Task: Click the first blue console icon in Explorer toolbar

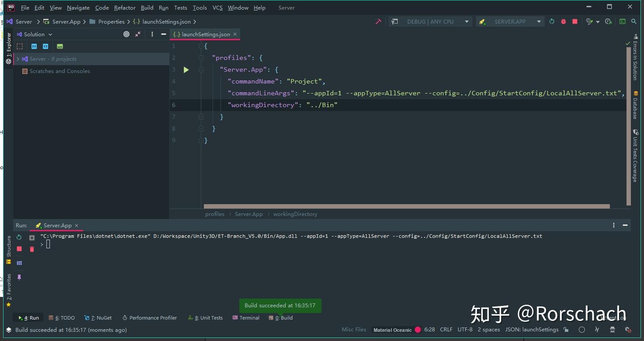Action: 34,46
